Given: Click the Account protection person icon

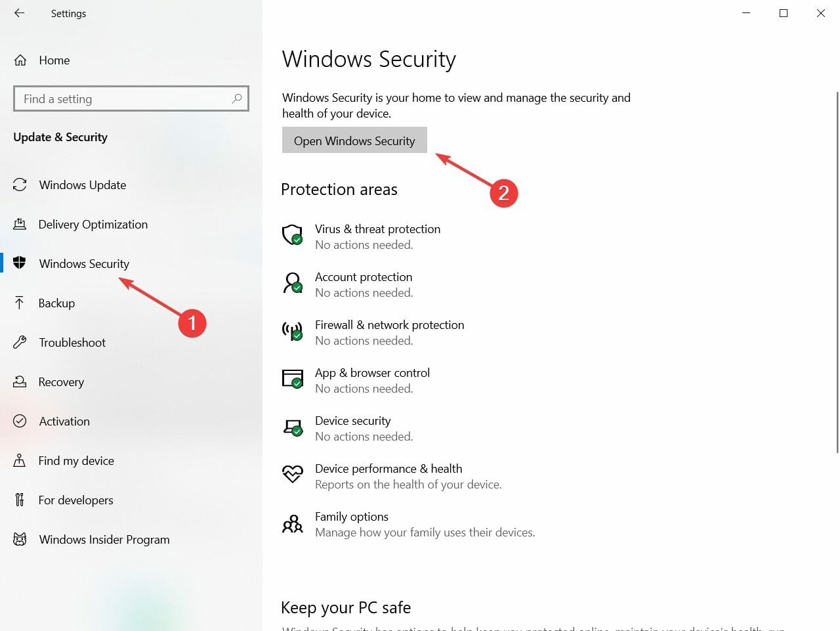Looking at the screenshot, I should (x=293, y=282).
